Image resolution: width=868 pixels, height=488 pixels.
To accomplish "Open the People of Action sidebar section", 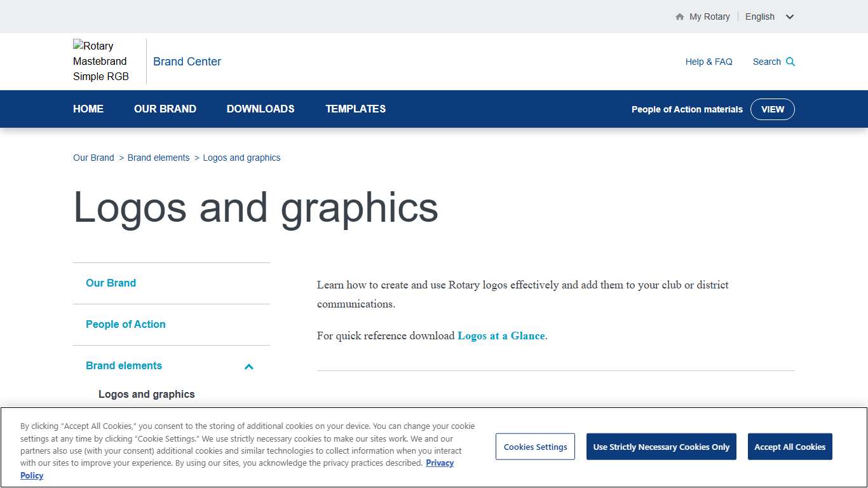I will (125, 324).
